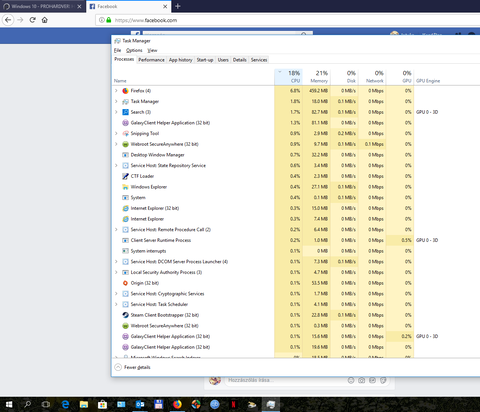
Task: Click the Steam Client Bootstrapper process icon
Action: coord(125,315)
